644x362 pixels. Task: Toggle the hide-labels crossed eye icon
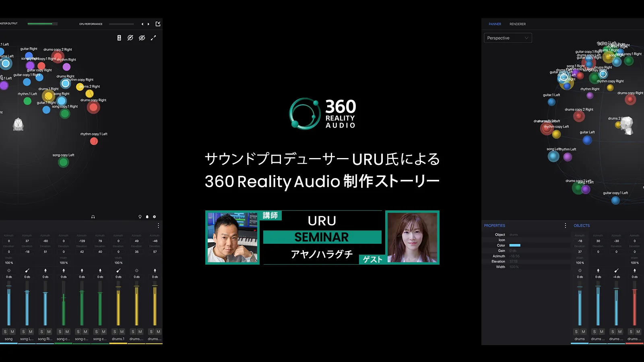(x=142, y=38)
